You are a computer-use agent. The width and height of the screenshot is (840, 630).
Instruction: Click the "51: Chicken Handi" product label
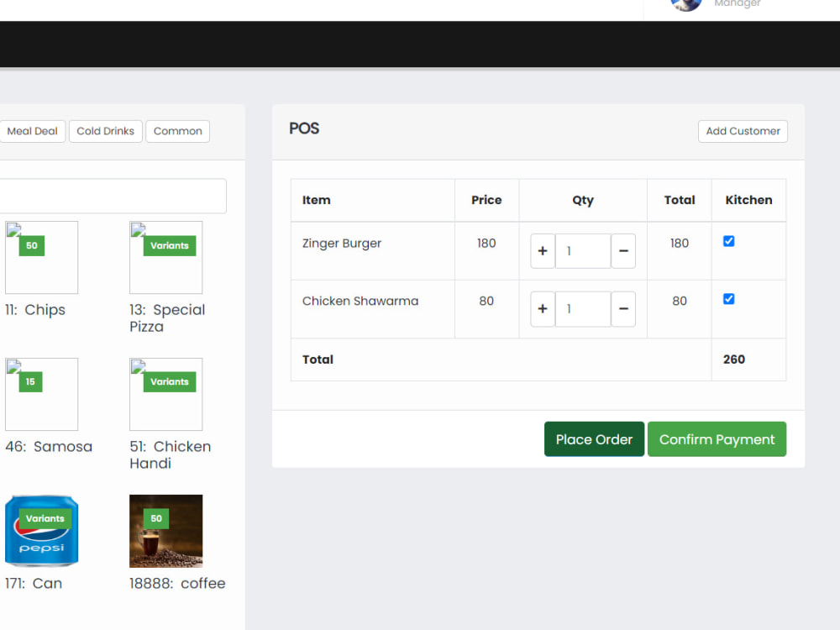171,454
